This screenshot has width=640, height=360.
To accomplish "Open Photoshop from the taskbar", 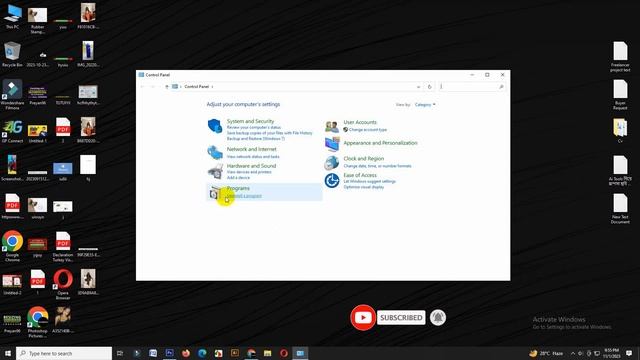I will (x=169, y=353).
